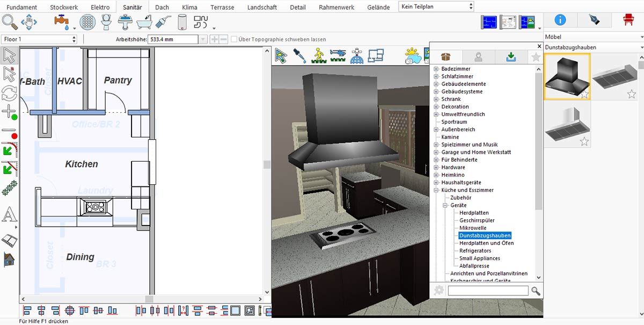The image size is (644, 325).
Task: Open the Arbeitshöhe dropdown arrow
Action: (x=203, y=39)
